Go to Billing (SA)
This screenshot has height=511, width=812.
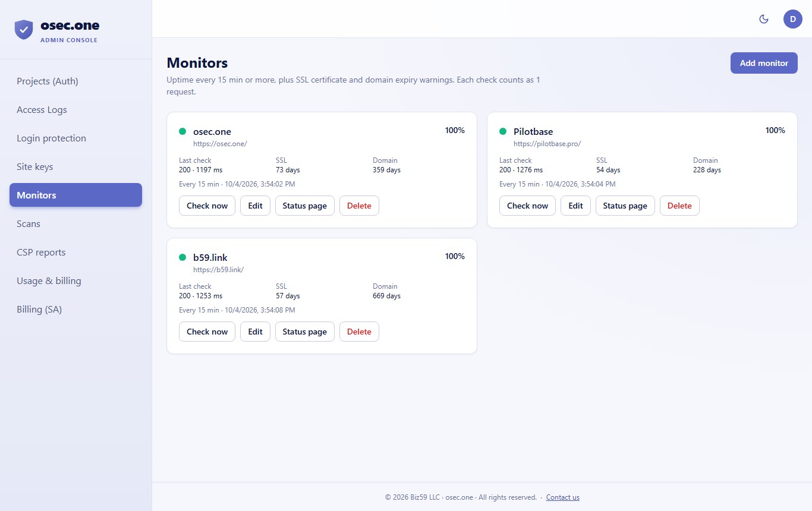(75, 309)
